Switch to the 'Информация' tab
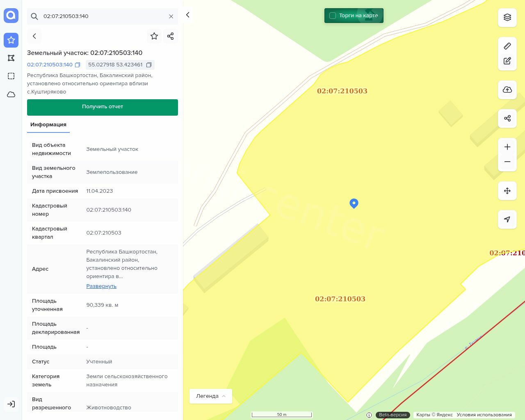Screen dimensions: 525x420 click(48, 125)
